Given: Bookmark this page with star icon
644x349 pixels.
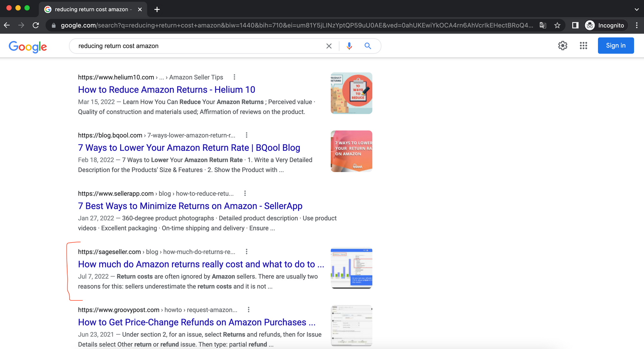Looking at the screenshot, I should pyautogui.click(x=557, y=25).
